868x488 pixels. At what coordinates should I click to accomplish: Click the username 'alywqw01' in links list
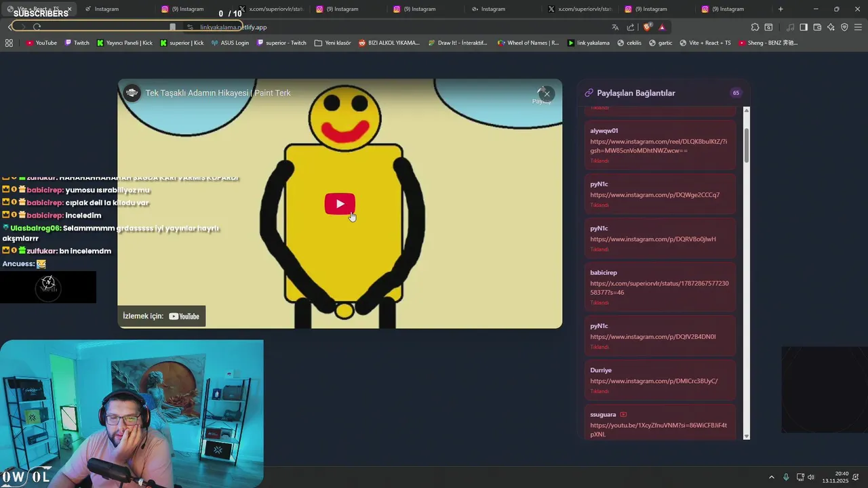click(604, 131)
